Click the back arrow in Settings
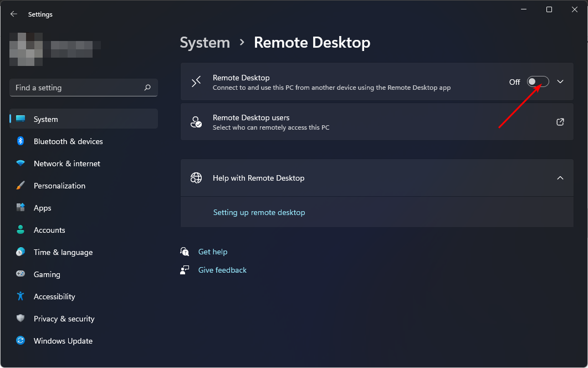The height and width of the screenshot is (368, 588). point(14,14)
